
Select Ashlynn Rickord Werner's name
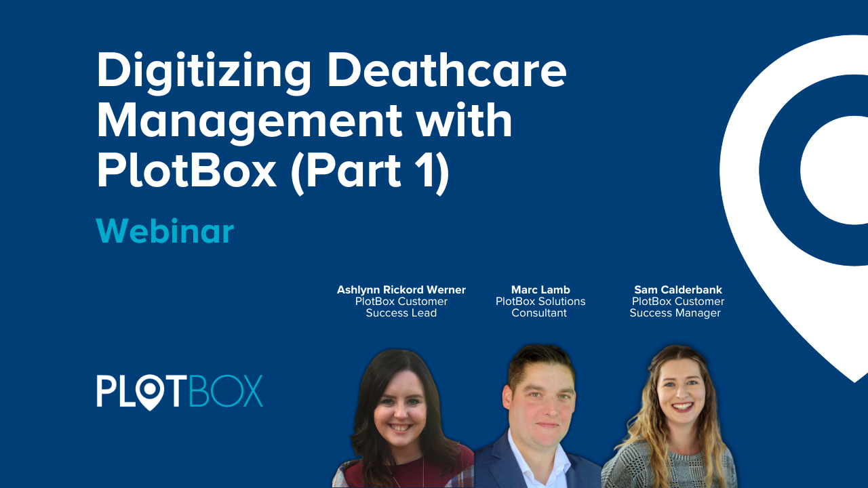coord(401,289)
